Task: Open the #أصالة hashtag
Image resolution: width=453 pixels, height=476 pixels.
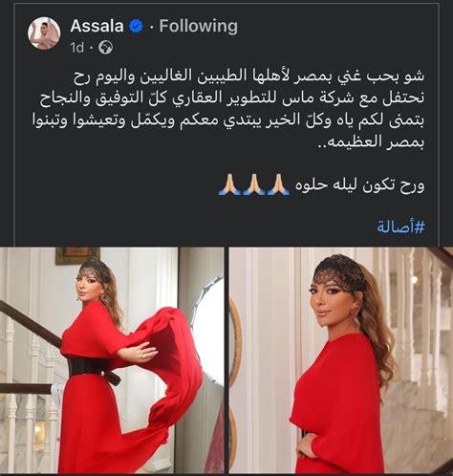Action: [400, 227]
